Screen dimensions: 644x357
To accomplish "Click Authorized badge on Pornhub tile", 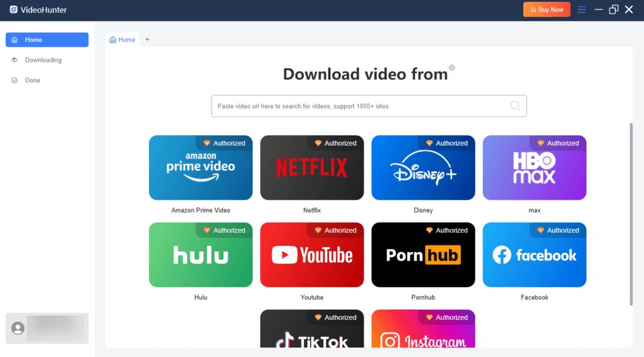I will click(447, 230).
